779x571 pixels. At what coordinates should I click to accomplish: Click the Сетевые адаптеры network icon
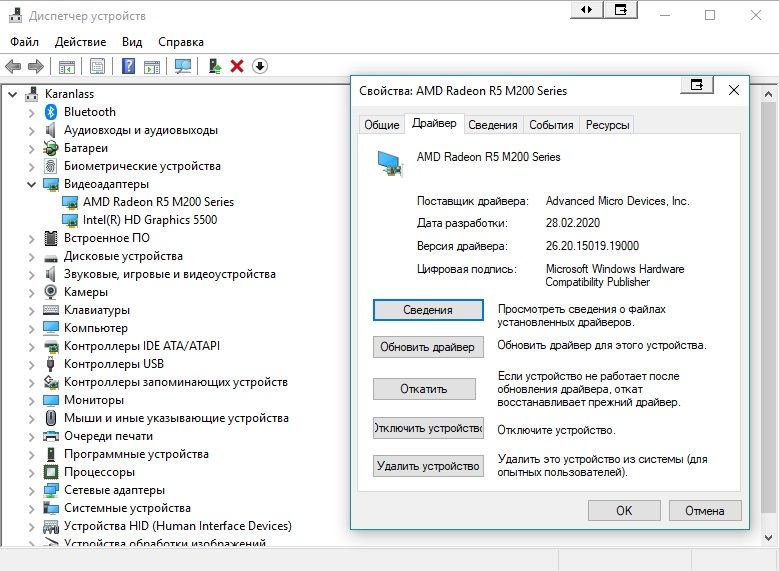point(51,490)
